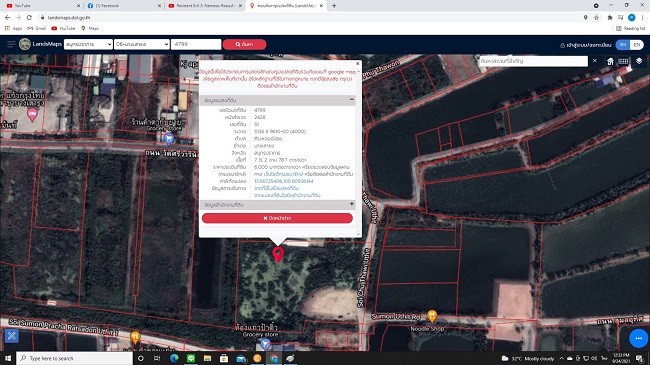Open the Chrome three-dot menu
Image resolution: width=650 pixels, height=365 pixels.
click(x=643, y=17)
